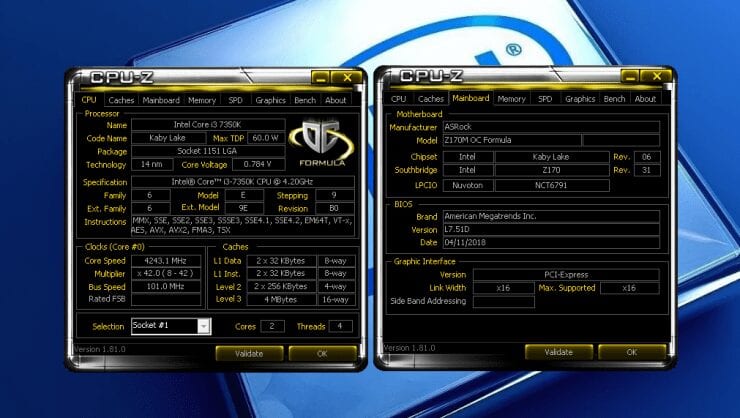The image size is (740, 418).
Task: Click the Cores count field
Action: coord(272,326)
